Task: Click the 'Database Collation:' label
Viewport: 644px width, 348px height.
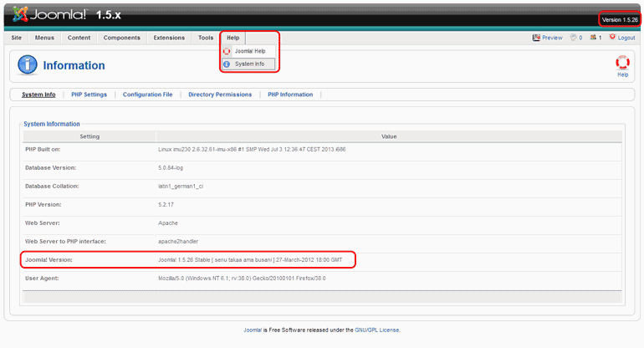Action: tap(52, 186)
